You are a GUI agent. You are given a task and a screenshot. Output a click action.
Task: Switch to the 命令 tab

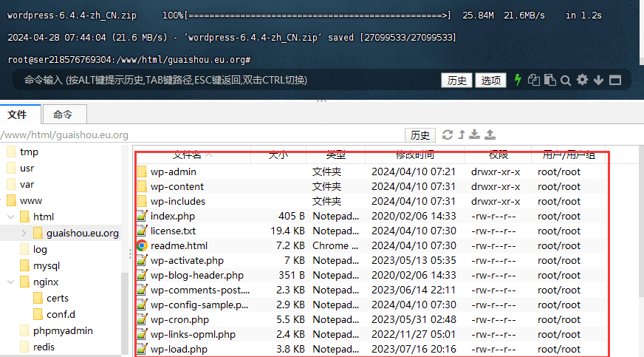(x=64, y=115)
